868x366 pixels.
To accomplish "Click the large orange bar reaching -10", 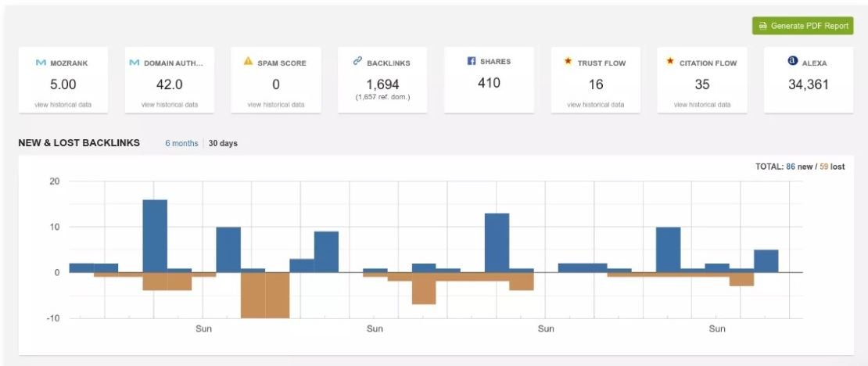I will 265,295.
